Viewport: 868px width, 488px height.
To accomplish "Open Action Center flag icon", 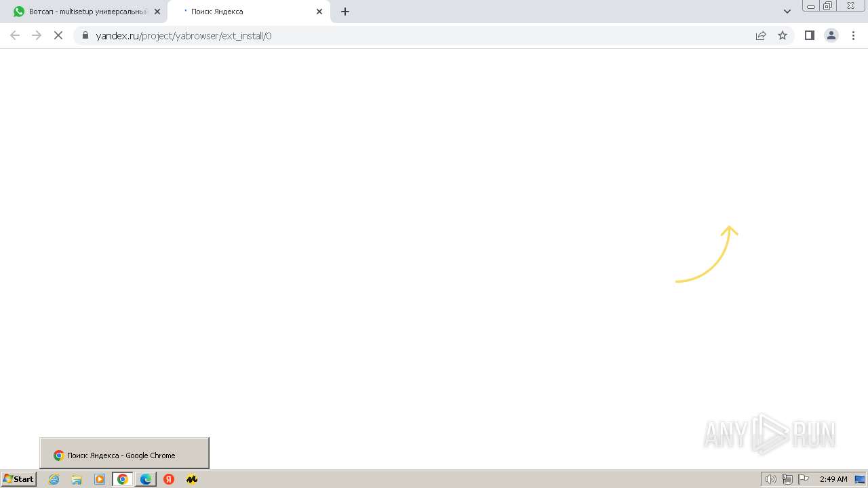I will click(x=804, y=479).
